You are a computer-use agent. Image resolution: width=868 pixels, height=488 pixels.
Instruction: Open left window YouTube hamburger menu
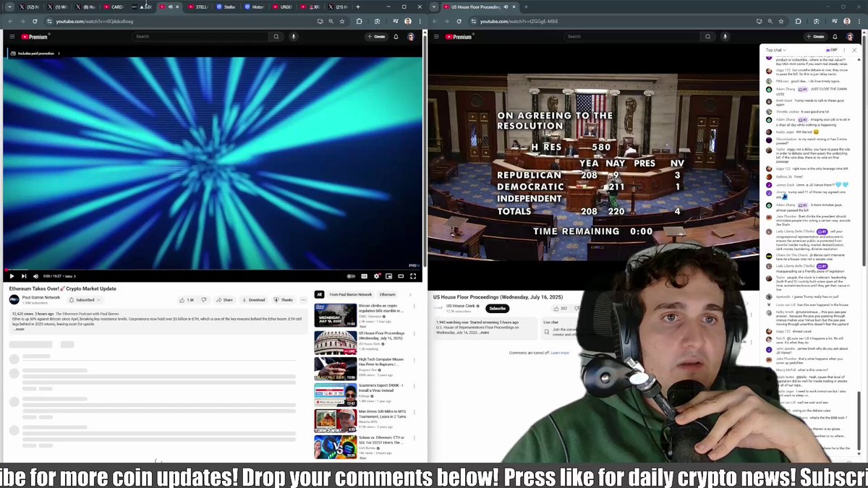(x=12, y=36)
